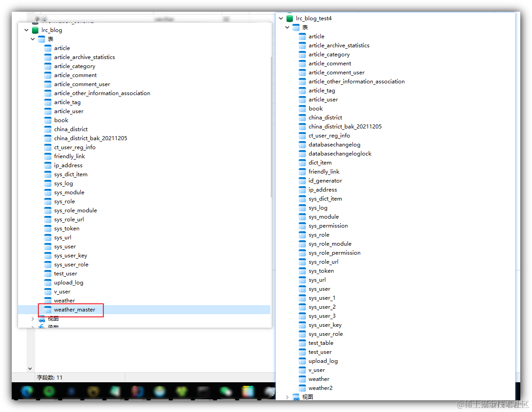Click the table icon of weather2

[302, 388]
